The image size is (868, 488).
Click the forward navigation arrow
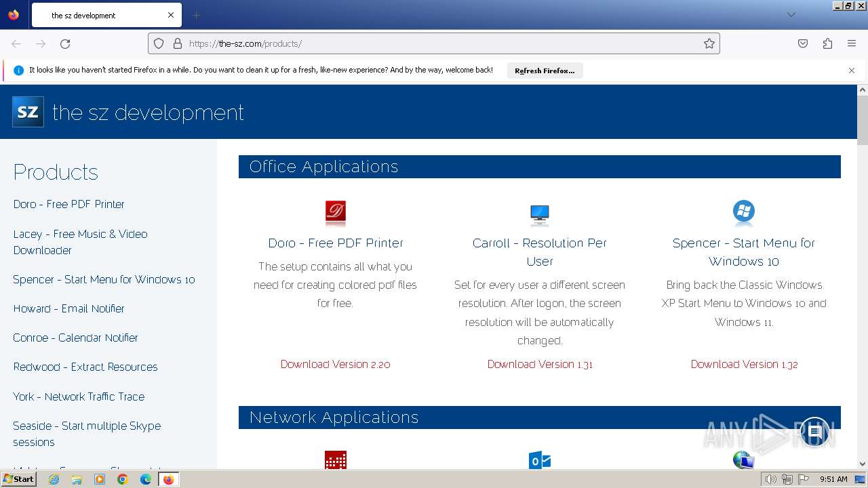[x=41, y=43]
